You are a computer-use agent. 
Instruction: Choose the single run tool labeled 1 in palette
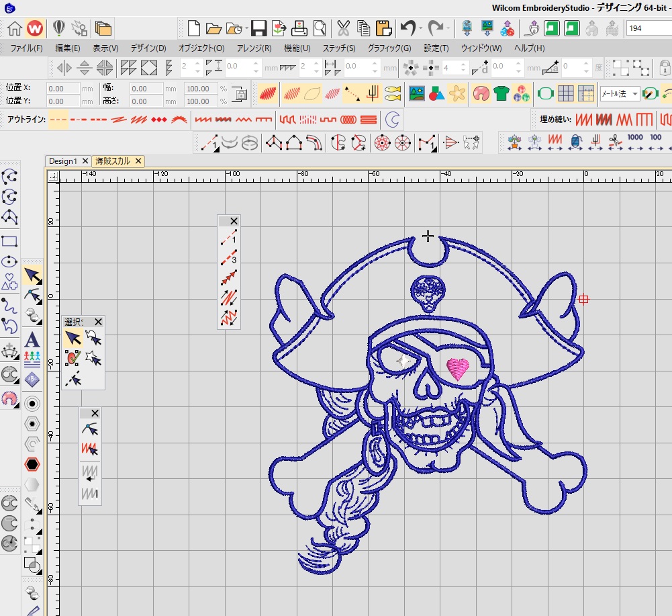[229, 236]
